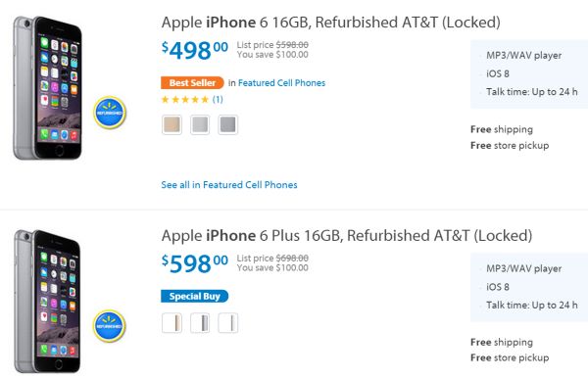The image size is (588, 378).
Task: Click the five-star rating on iPhone 6
Action: (185, 100)
